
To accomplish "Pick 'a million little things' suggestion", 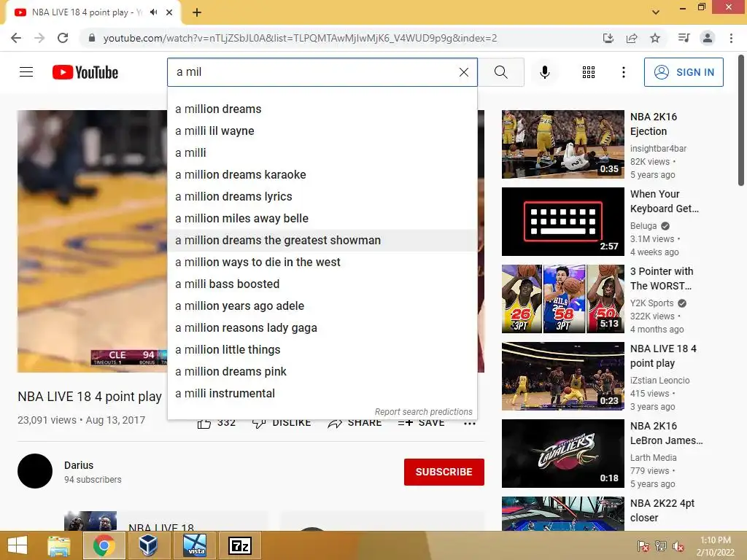I will tap(322, 350).
